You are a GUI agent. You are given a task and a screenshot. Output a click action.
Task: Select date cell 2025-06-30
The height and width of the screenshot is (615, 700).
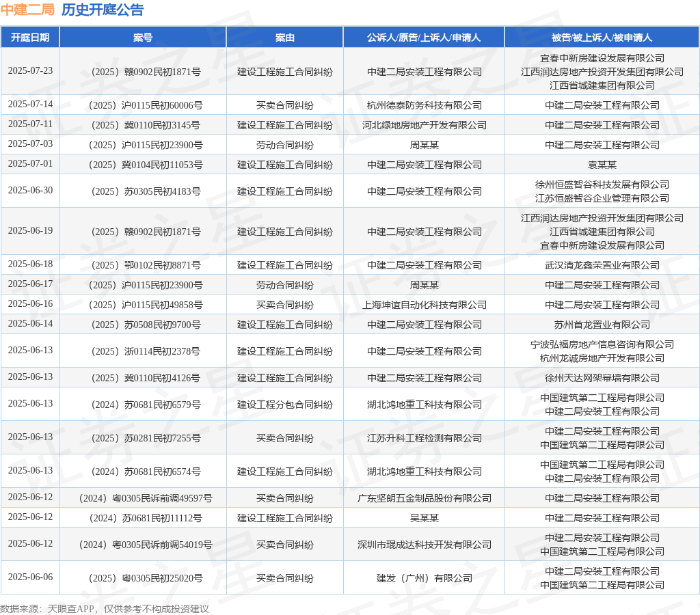click(30, 190)
